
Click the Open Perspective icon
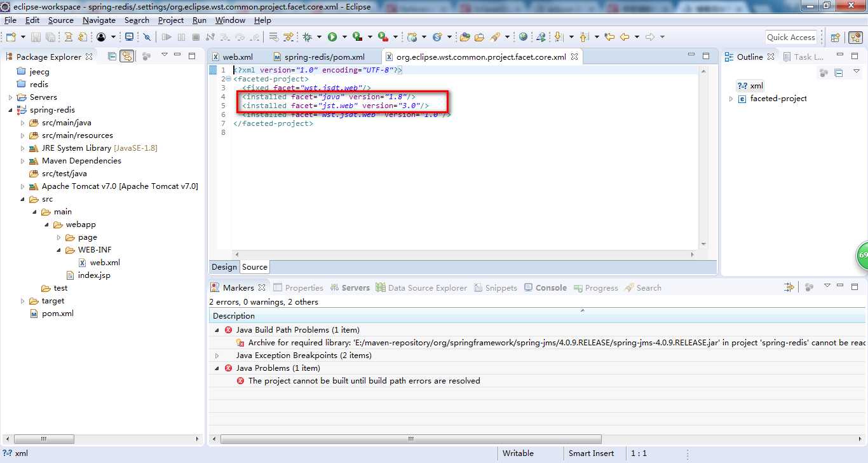tap(836, 37)
